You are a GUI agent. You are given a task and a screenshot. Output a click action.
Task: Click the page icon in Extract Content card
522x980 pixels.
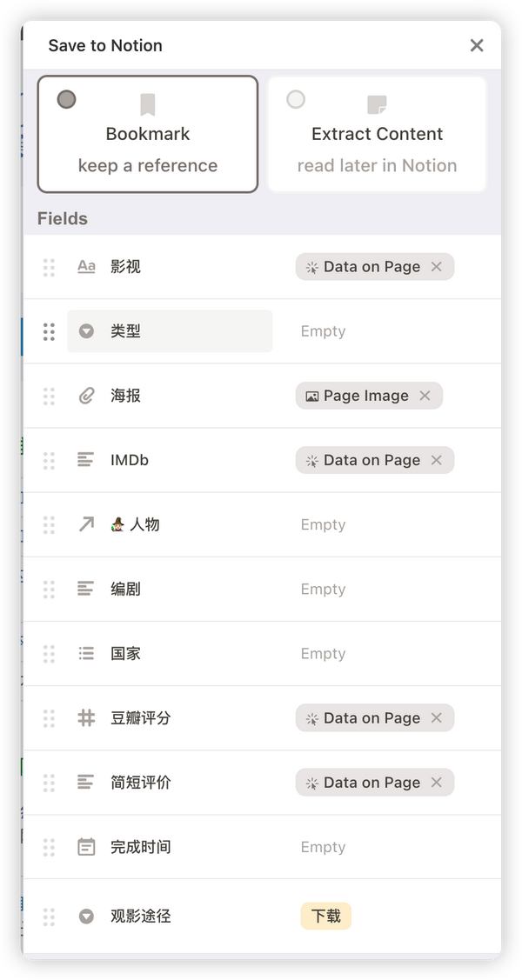pos(377,103)
